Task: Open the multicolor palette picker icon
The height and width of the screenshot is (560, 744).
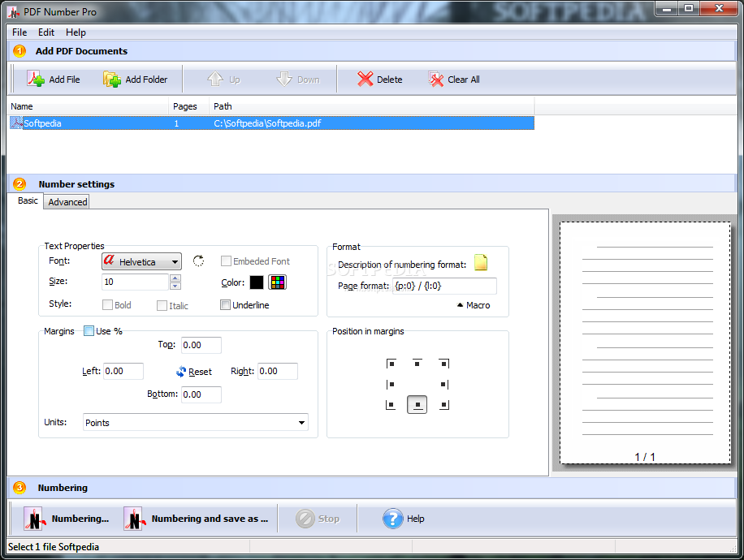Action: [278, 282]
